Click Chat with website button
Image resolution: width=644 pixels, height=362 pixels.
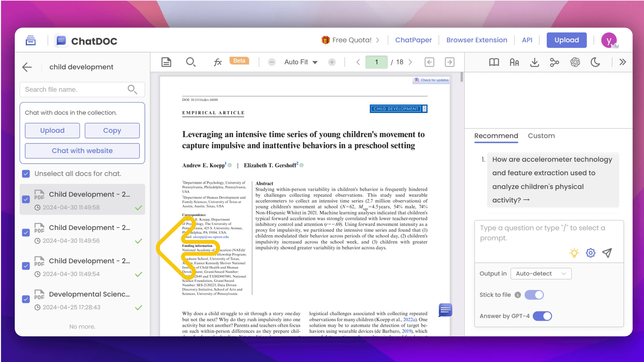[x=82, y=151]
